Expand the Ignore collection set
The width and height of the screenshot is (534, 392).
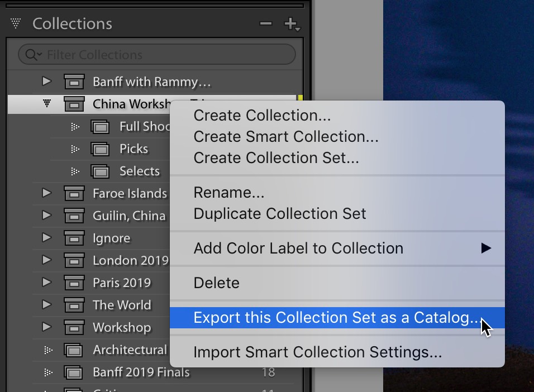coord(47,237)
